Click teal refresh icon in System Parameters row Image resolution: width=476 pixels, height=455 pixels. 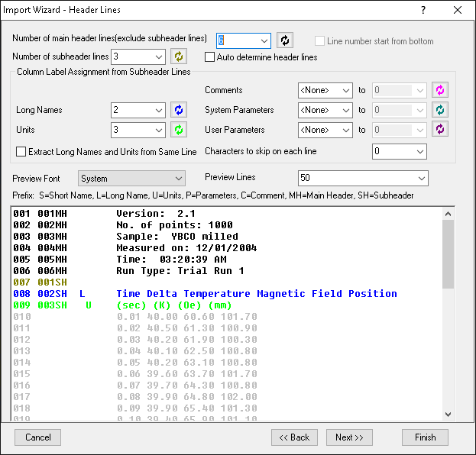(x=440, y=110)
